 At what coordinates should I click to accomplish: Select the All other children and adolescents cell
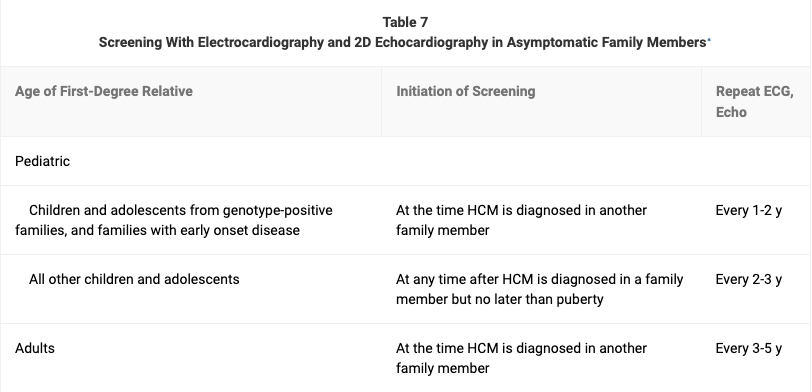[134, 279]
